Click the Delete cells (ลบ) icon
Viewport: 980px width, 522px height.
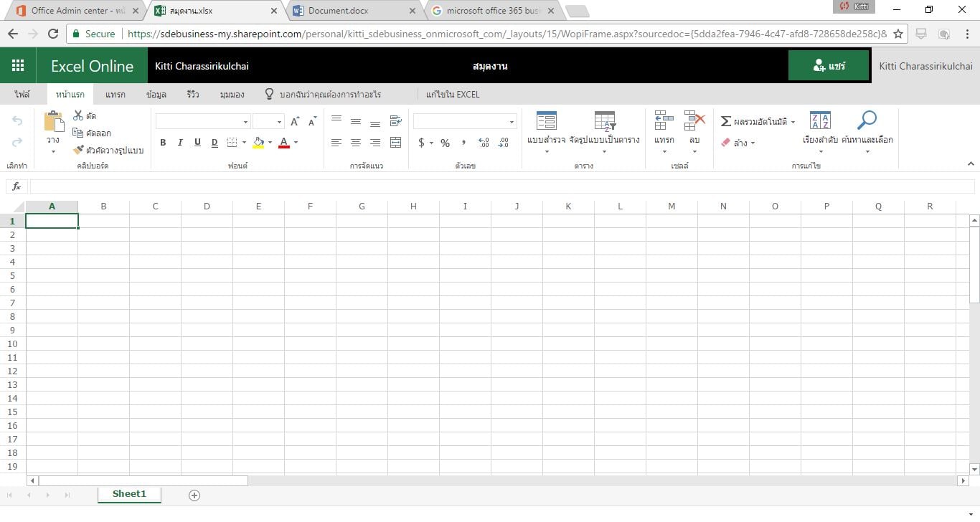click(694, 121)
